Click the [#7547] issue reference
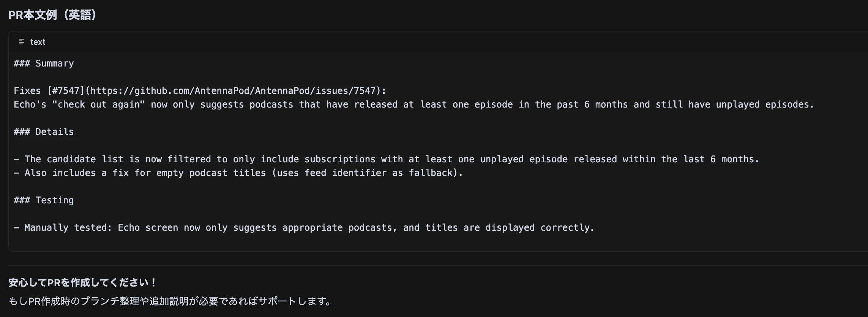This screenshot has height=317, width=868. 66,91
